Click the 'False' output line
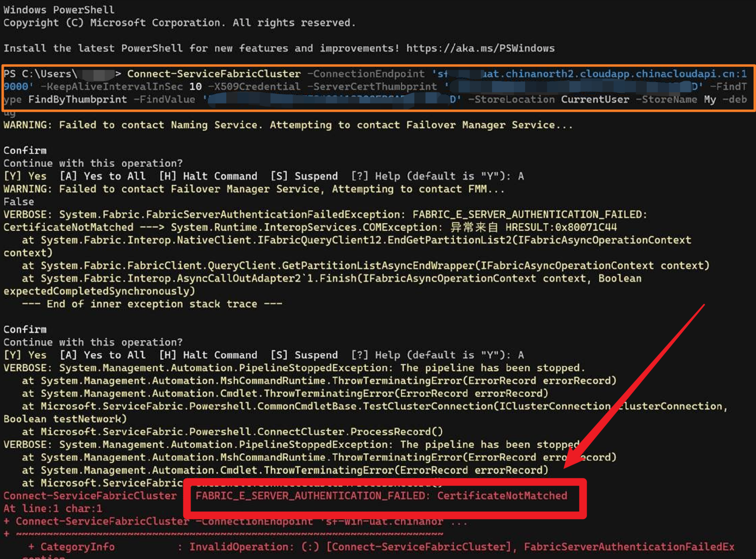This screenshot has width=756, height=559. (18, 202)
